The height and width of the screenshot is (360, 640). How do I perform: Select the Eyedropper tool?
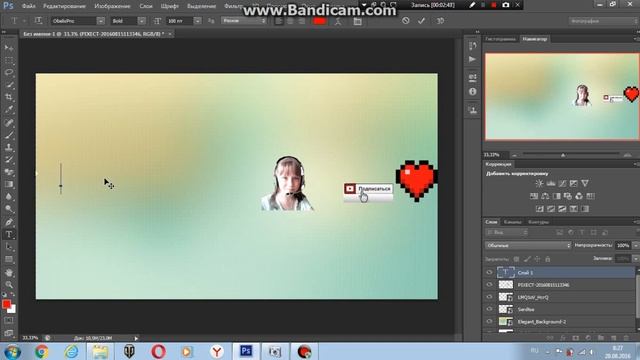click(9, 109)
